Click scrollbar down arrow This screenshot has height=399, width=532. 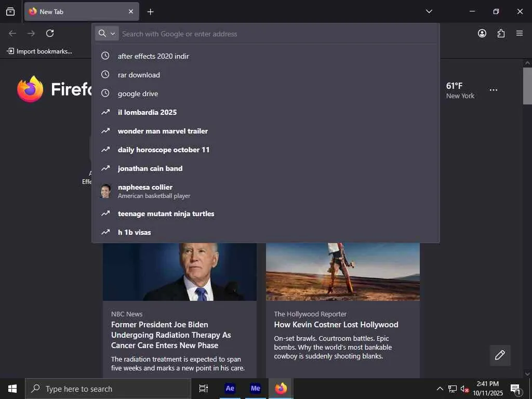point(527,374)
